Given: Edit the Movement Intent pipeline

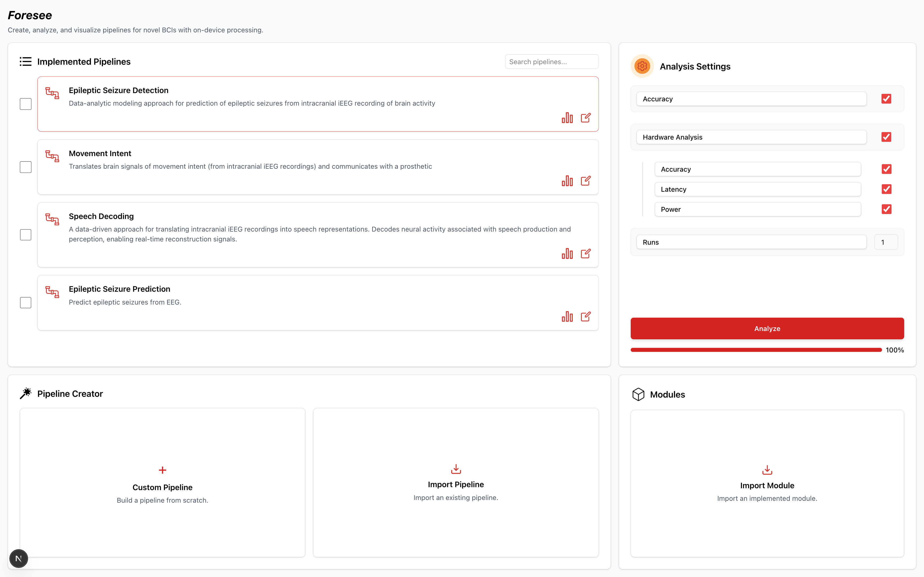Looking at the screenshot, I should (x=586, y=180).
